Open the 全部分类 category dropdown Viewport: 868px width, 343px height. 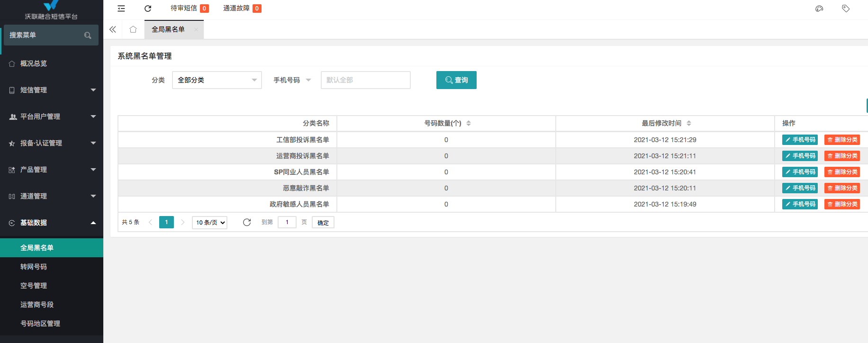pos(217,80)
